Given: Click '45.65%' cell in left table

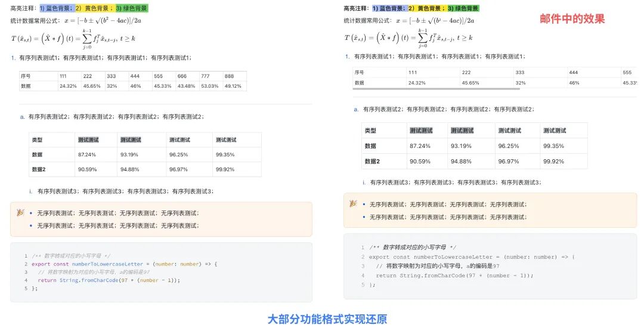Looking at the screenshot, I should (x=93, y=86).
